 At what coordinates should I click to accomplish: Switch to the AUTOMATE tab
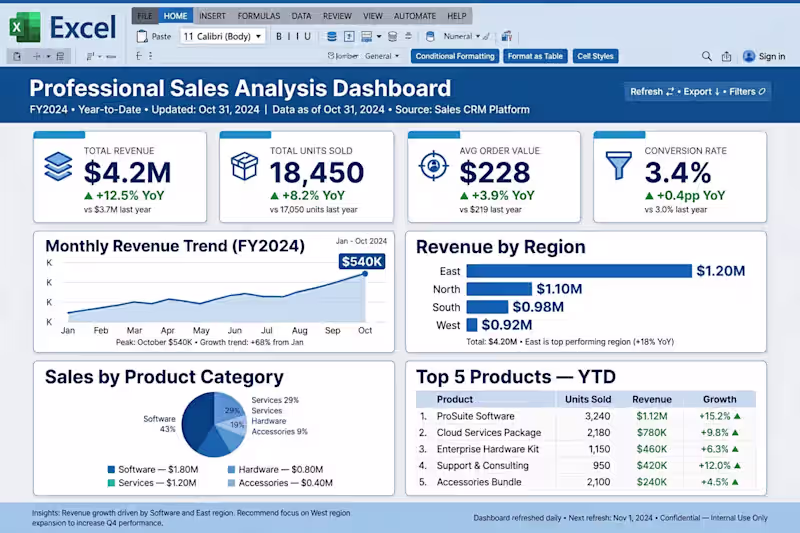pos(415,16)
